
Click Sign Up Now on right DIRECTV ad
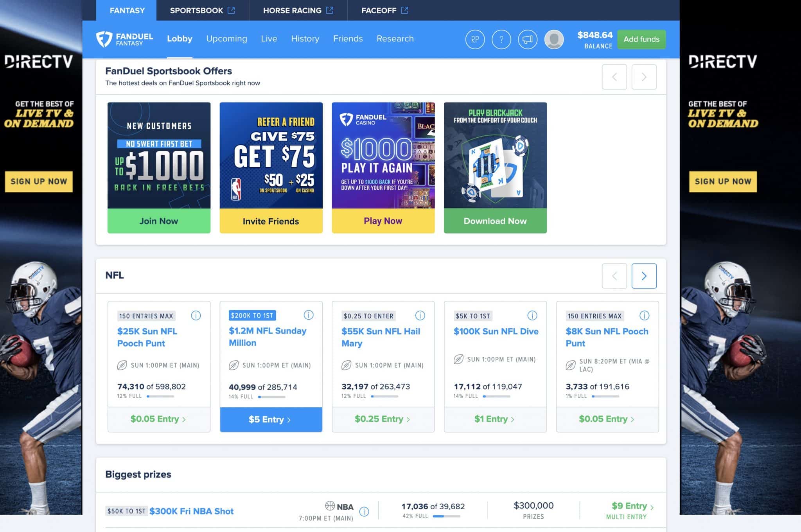point(723,182)
